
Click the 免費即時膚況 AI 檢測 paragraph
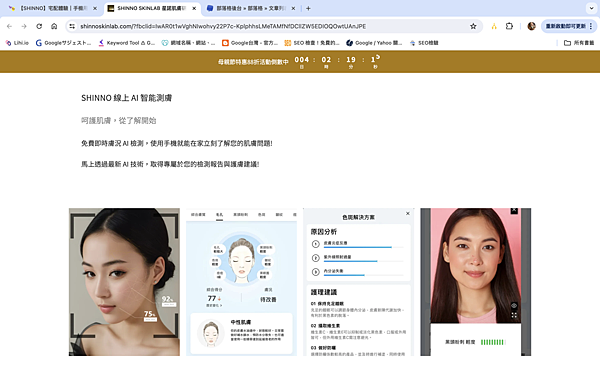(x=177, y=143)
